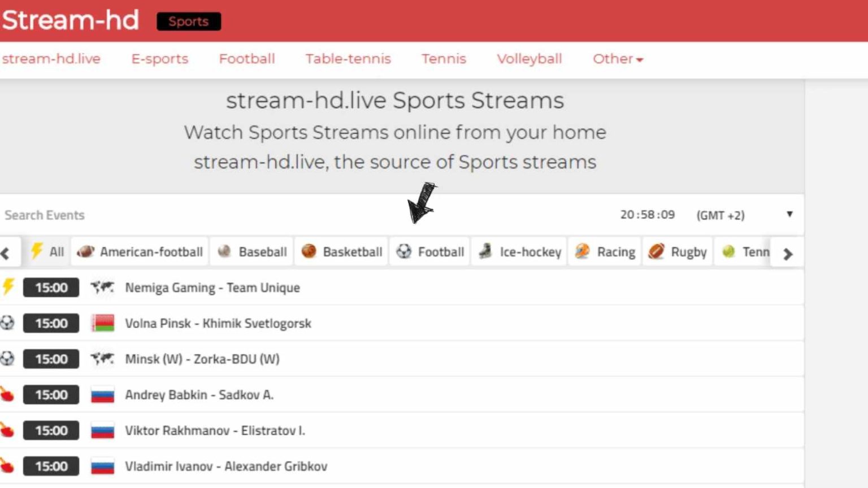This screenshot has height=488, width=868.
Task: Open the E-sports navigation link
Action: tap(159, 59)
